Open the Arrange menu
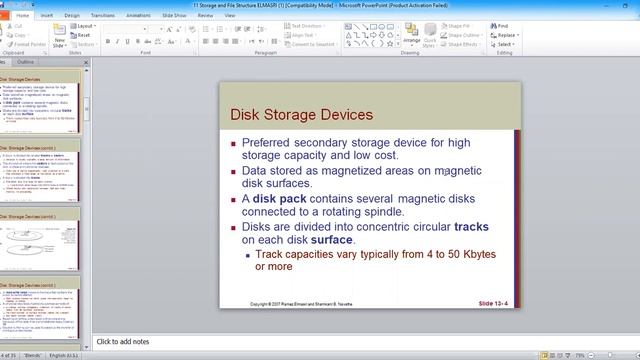Screen dimensions: 640x360 [411, 34]
